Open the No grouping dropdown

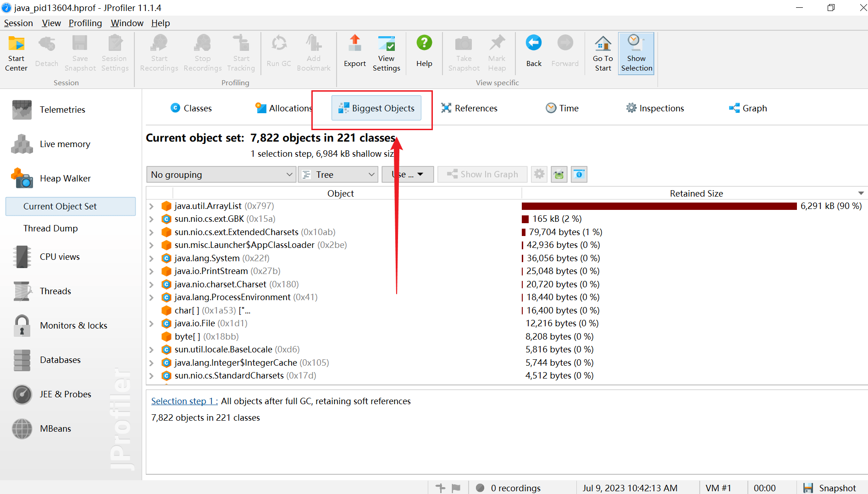221,175
